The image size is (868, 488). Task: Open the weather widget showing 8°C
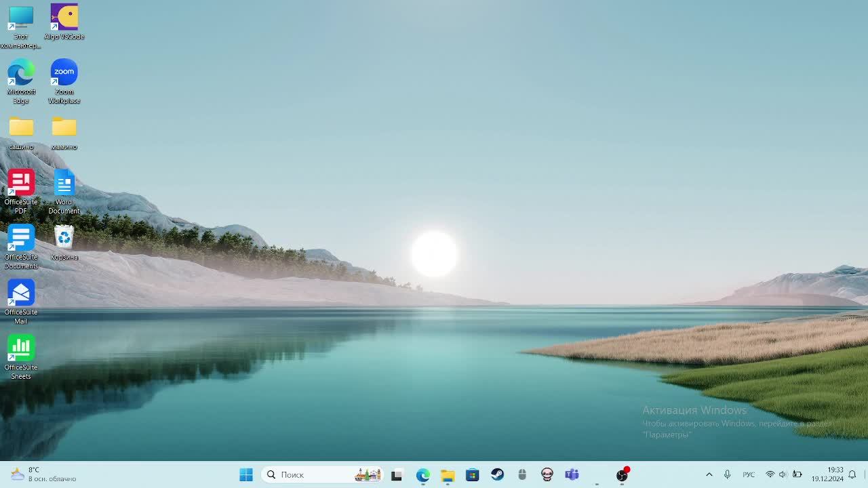(44, 474)
